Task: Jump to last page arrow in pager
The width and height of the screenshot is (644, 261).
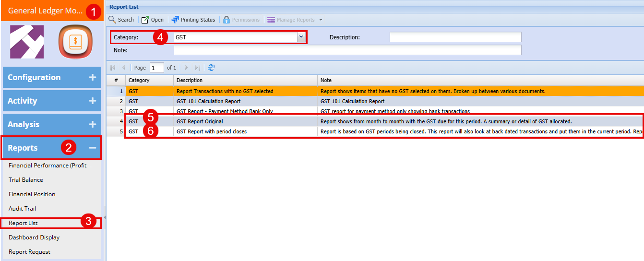Action: tap(198, 68)
